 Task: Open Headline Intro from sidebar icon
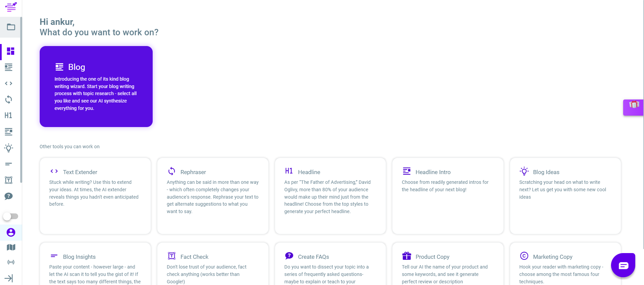[x=9, y=132]
